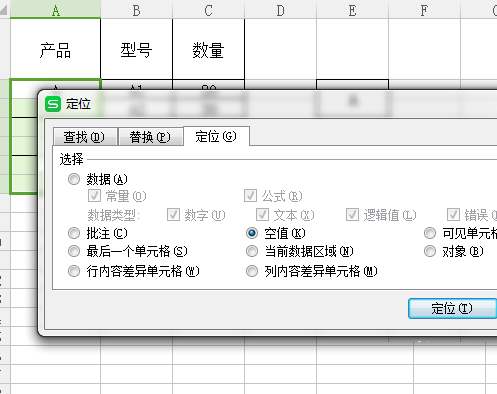Toggle the 文本(X) data type checkbox
The image size is (497, 394).
(262, 215)
